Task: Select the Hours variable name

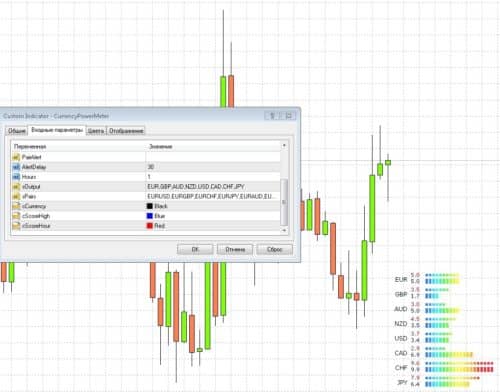Action: 29,177
